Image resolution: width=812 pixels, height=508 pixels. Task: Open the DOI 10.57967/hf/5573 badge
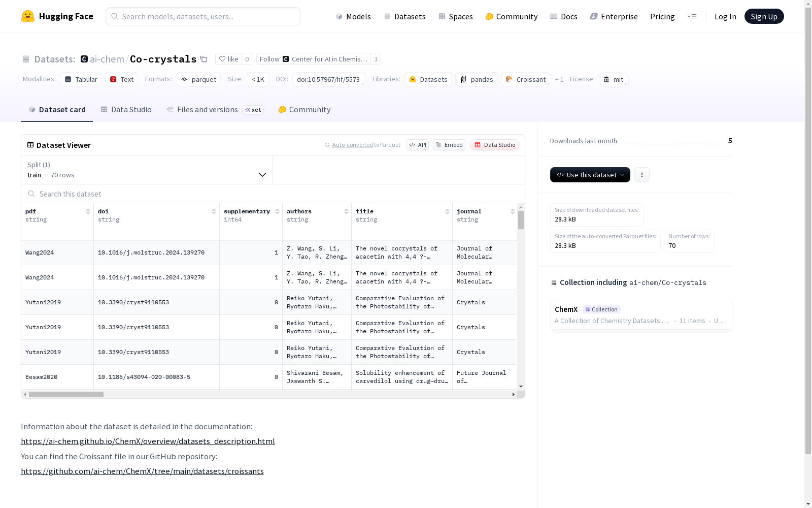point(328,79)
